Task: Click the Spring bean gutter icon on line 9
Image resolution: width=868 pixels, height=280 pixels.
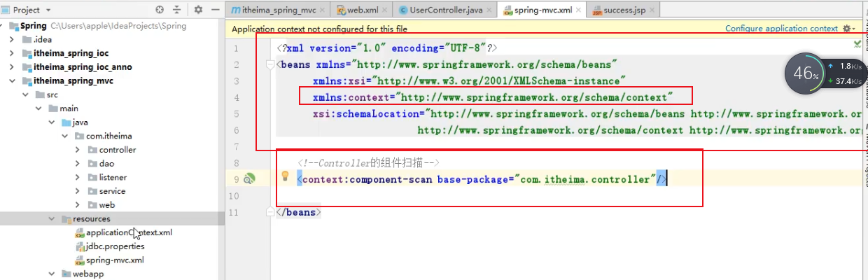Action: pos(250,180)
